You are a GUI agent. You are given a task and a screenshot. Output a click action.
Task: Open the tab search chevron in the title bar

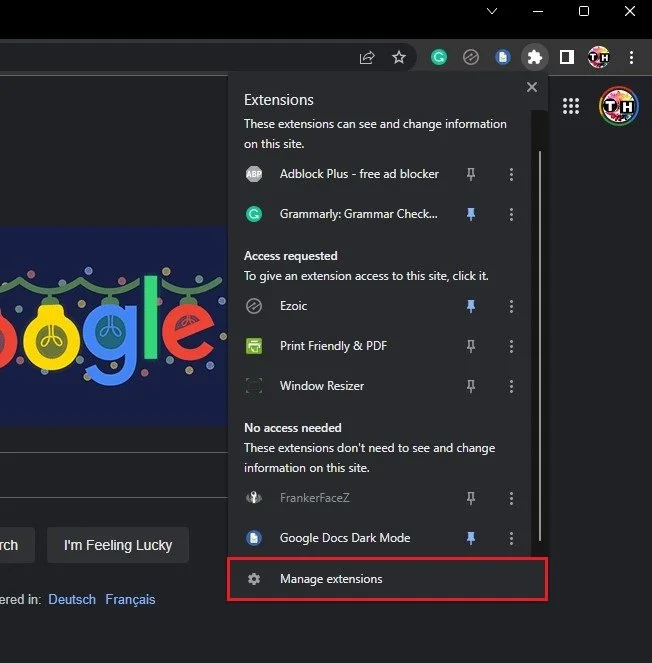(492, 11)
